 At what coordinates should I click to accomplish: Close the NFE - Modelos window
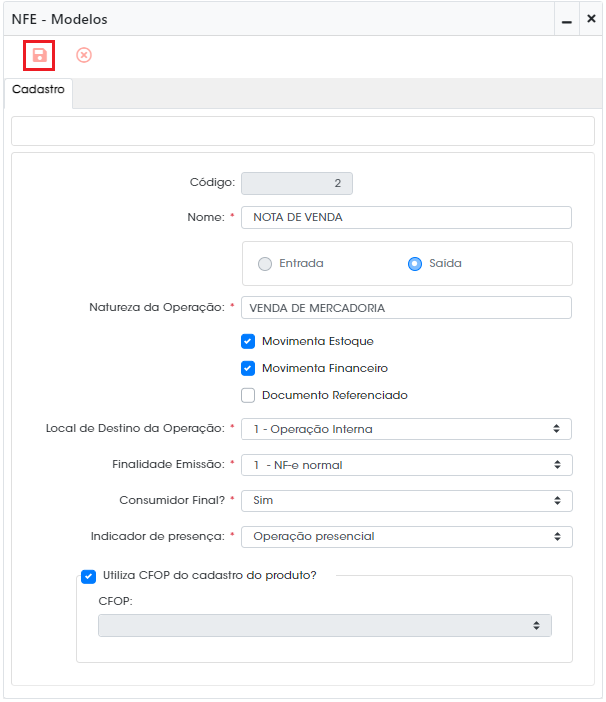point(591,19)
